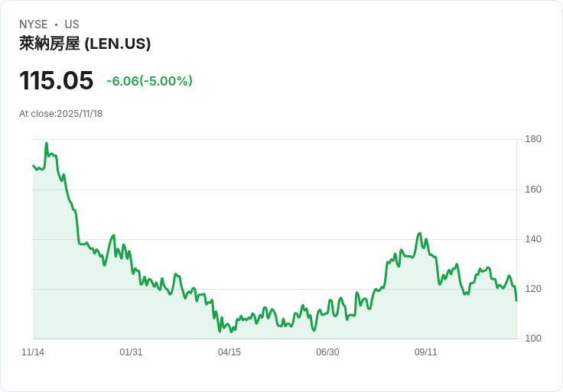Click the 04/15 date axis label
Screen dimensions: 563x392
tap(229, 352)
